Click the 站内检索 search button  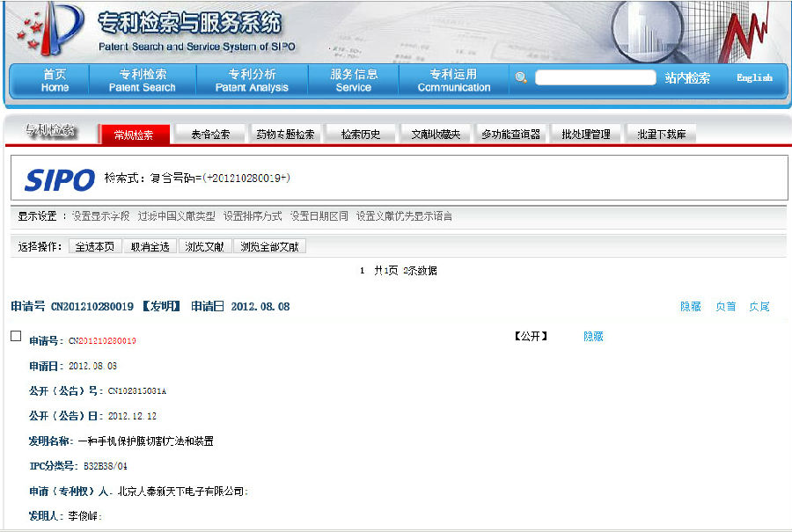[x=688, y=77]
